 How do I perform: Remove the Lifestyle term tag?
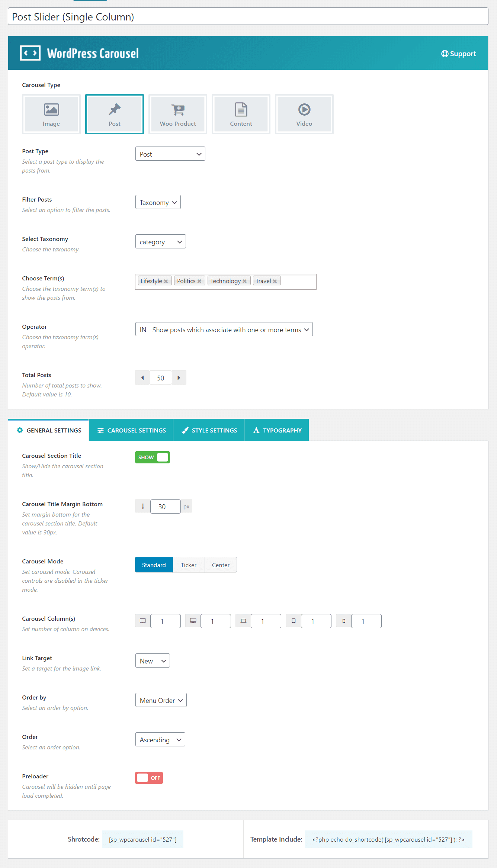tap(166, 281)
